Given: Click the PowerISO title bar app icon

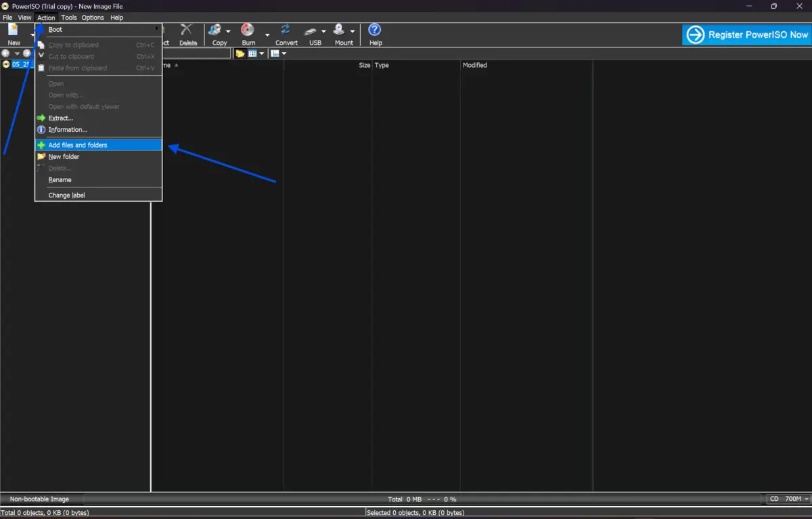Looking at the screenshot, I should (5, 6).
